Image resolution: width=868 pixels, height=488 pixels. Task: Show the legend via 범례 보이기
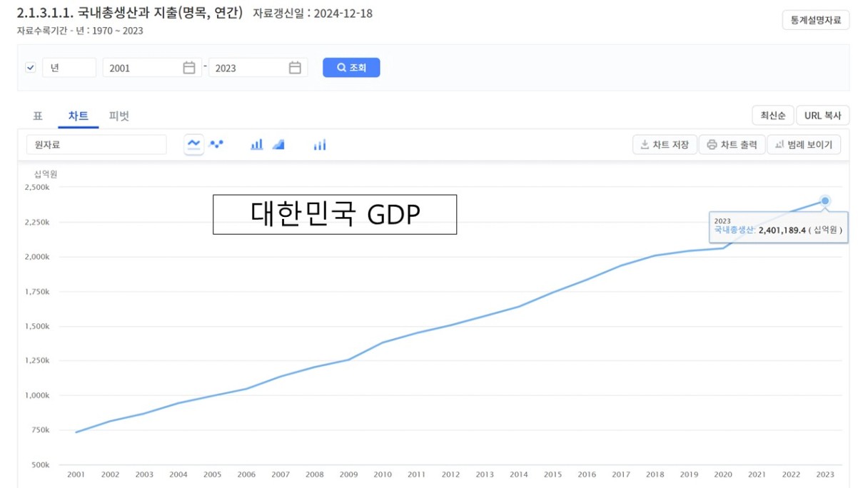pos(804,145)
